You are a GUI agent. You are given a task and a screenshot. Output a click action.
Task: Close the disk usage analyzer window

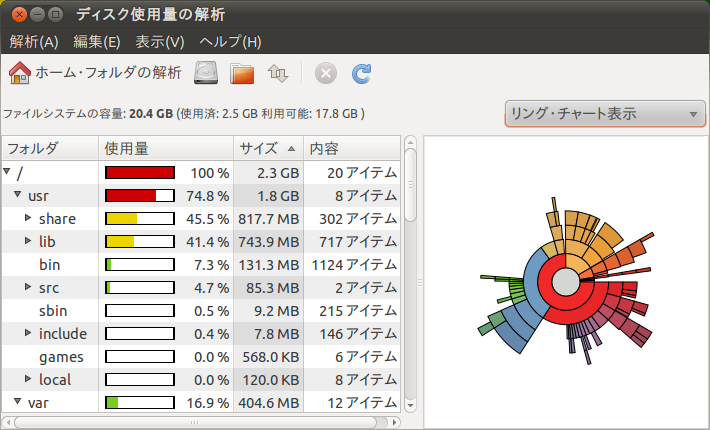click(19, 14)
